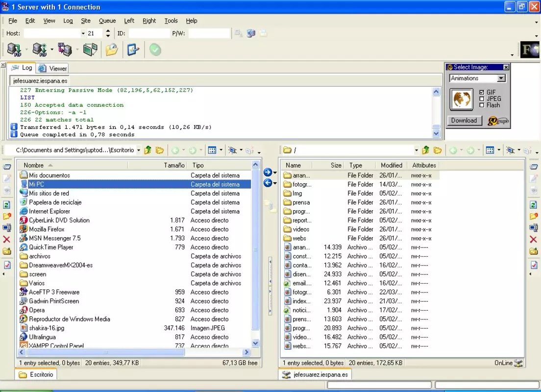Click local sidebar checklist icon at bottom
The height and width of the screenshot is (392, 541).
click(7, 265)
